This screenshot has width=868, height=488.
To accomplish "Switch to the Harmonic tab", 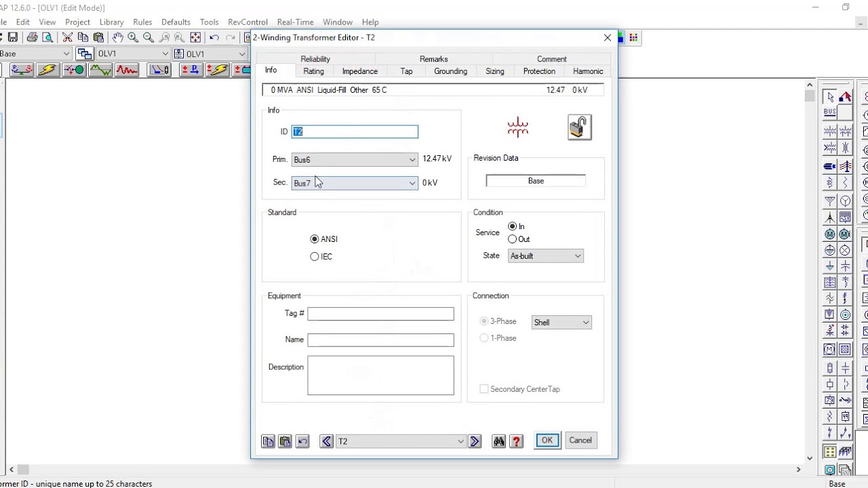I will coord(588,71).
